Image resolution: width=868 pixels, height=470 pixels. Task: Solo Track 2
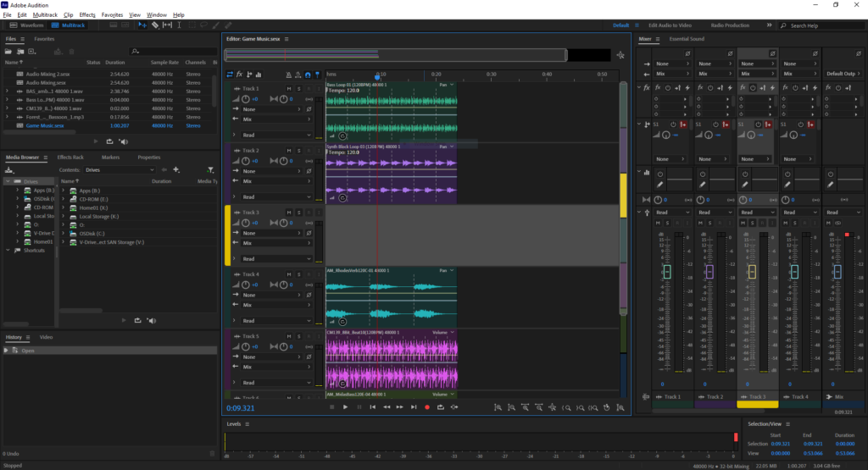pyautogui.click(x=298, y=150)
